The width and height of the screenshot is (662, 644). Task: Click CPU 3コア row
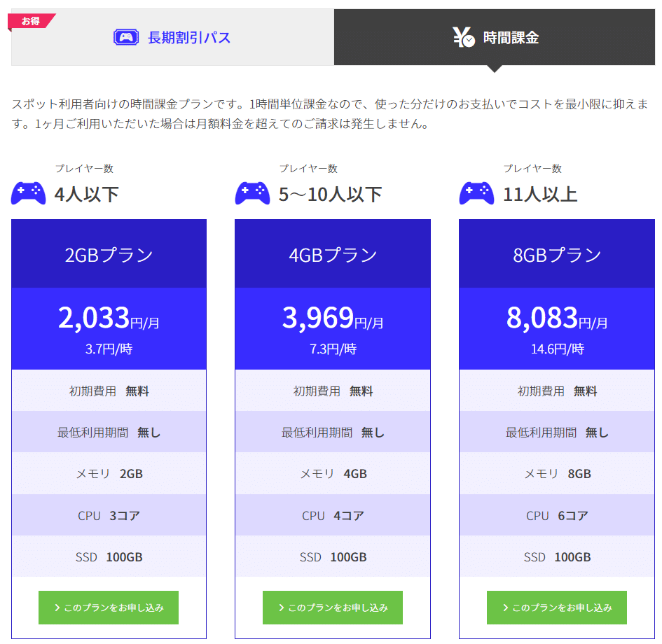click(109, 515)
